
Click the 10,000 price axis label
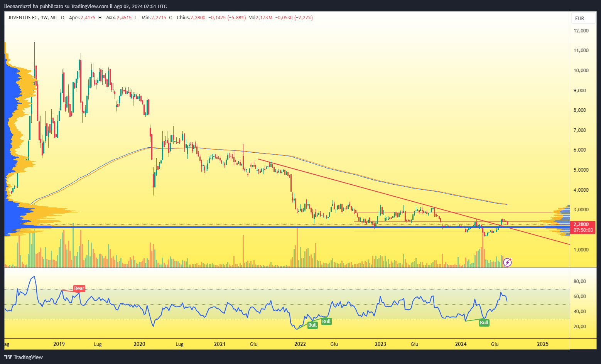coord(581,71)
